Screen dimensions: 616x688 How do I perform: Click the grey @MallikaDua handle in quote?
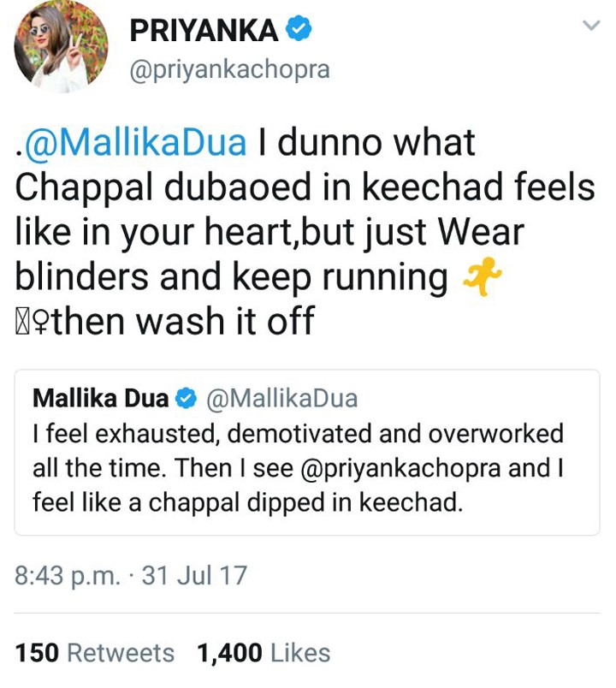click(x=281, y=398)
